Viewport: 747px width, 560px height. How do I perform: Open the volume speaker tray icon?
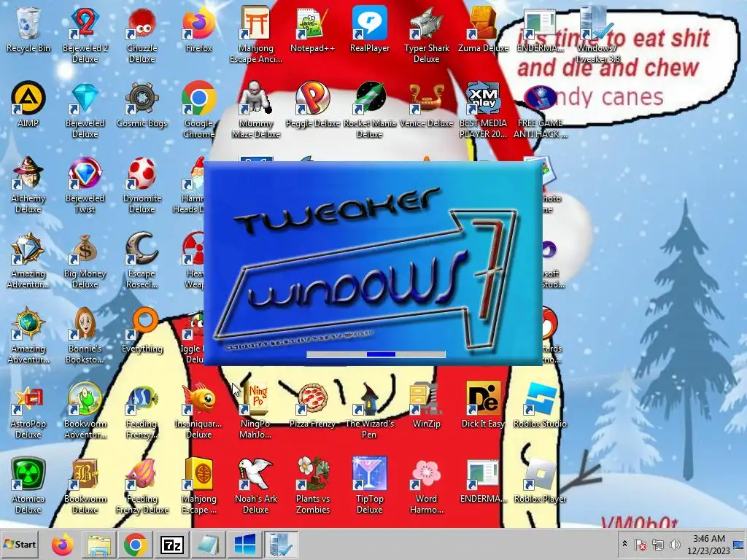[x=675, y=544]
